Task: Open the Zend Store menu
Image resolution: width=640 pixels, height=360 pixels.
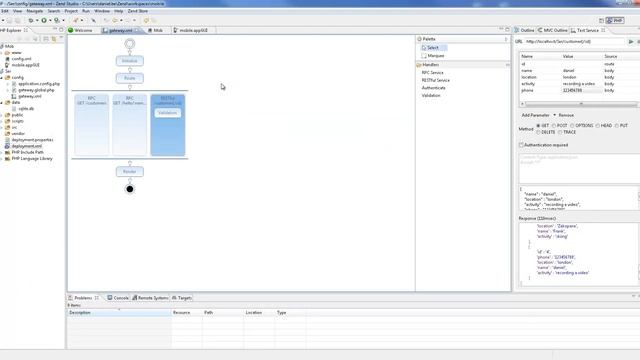Action: (138, 11)
